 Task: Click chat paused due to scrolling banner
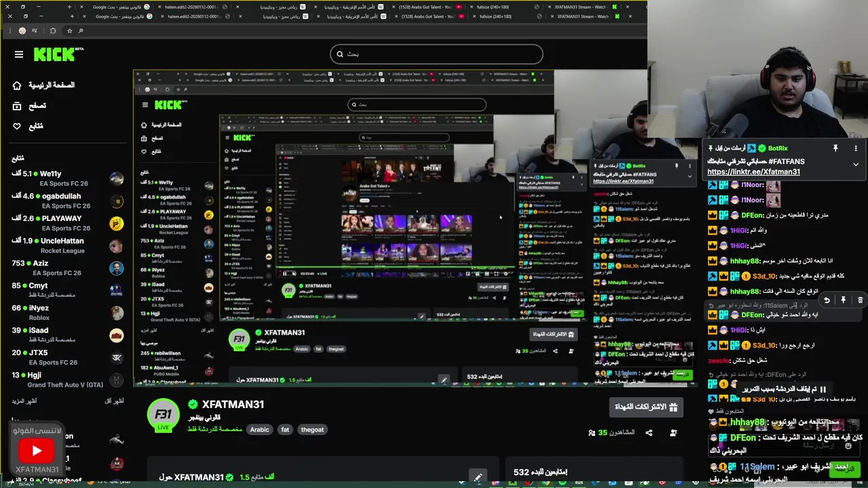(783, 390)
